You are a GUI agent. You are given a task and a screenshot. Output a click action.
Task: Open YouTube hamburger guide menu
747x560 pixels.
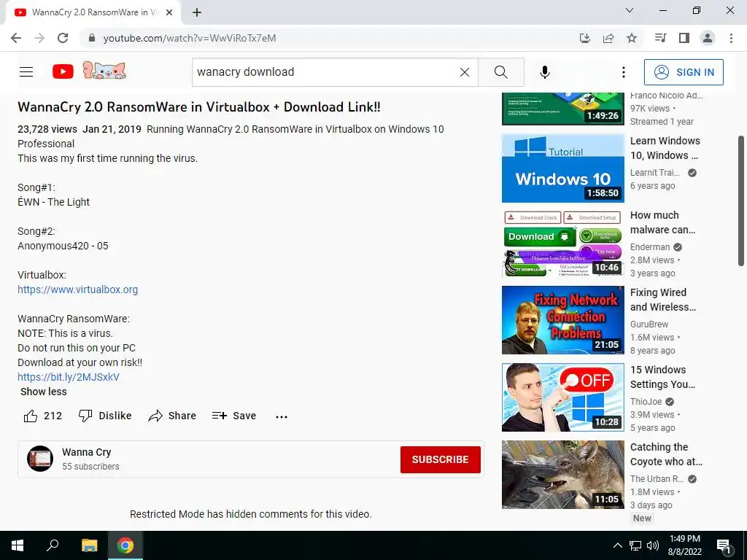coord(26,72)
